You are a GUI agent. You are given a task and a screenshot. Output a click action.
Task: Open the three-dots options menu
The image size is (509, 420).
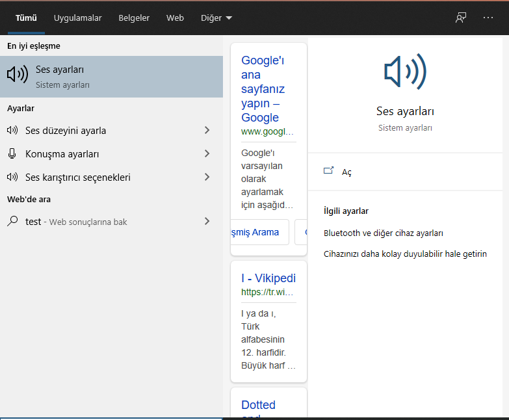coord(489,18)
